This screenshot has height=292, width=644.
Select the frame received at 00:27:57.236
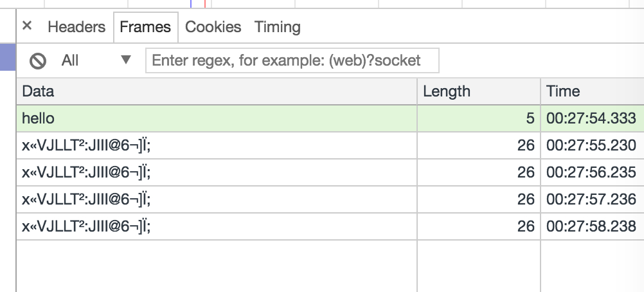pos(330,200)
